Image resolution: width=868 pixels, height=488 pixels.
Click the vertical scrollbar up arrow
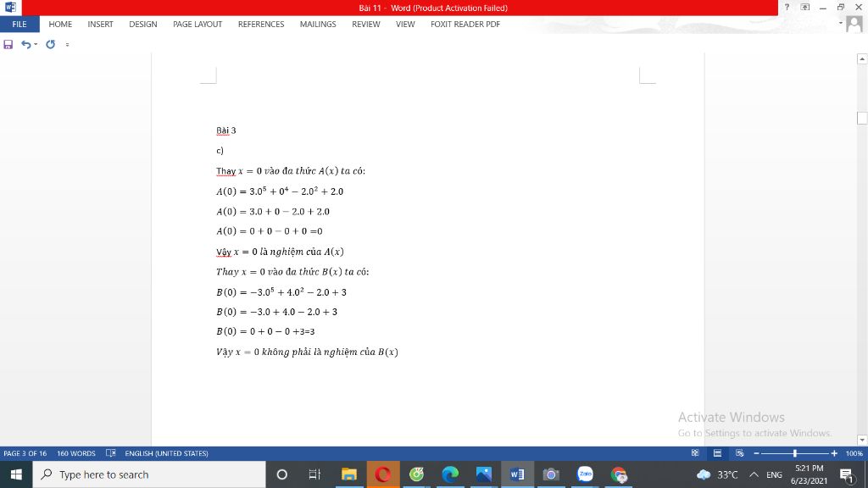point(862,58)
